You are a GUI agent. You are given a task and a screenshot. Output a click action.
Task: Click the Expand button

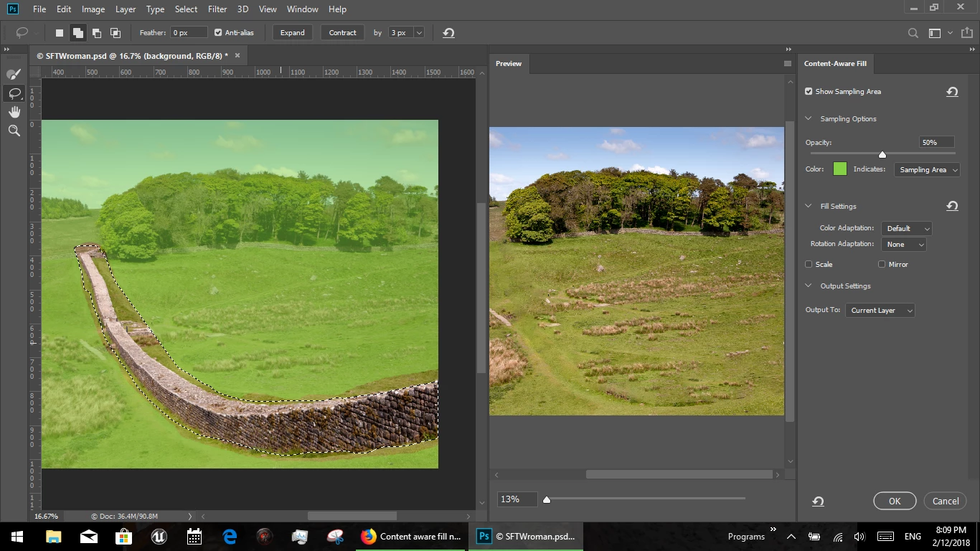pyautogui.click(x=293, y=33)
